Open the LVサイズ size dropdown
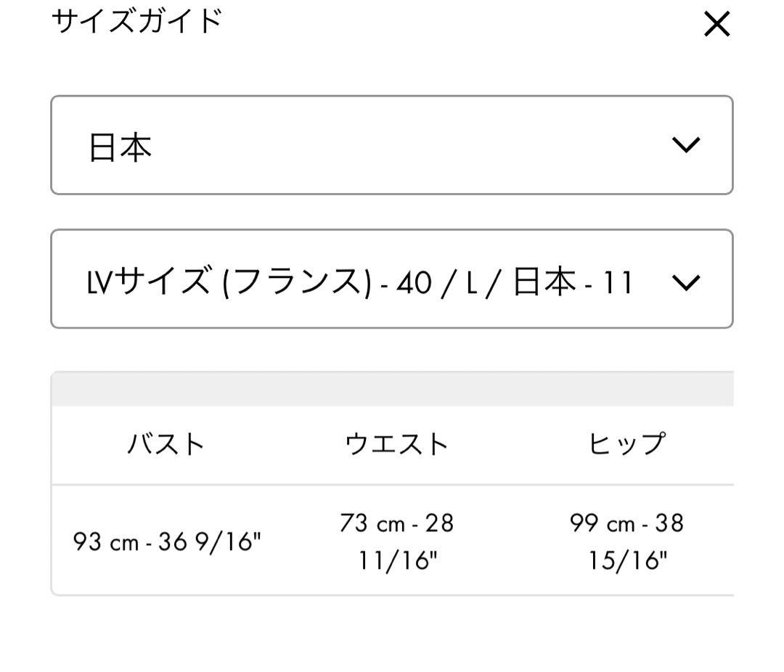This screenshot has width=784, height=672. click(x=392, y=283)
